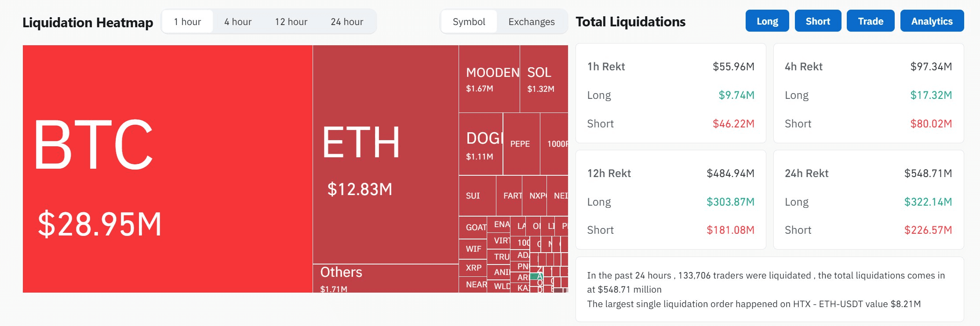Click the Others $1.71M heatmap block
The width and height of the screenshot is (980, 326).
coord(385,278)
